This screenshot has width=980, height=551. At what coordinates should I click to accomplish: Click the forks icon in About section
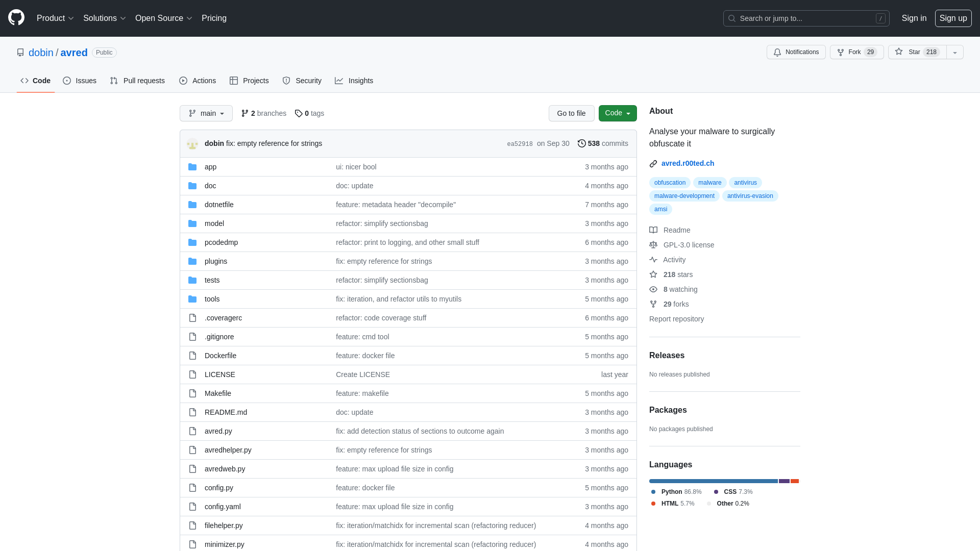(653, 304)
